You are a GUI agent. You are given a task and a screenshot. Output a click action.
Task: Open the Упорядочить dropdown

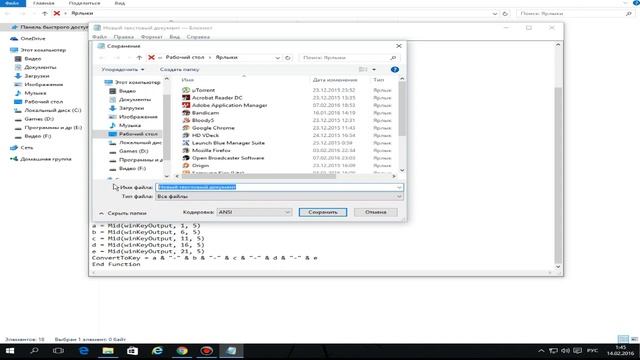coord(123,70)
